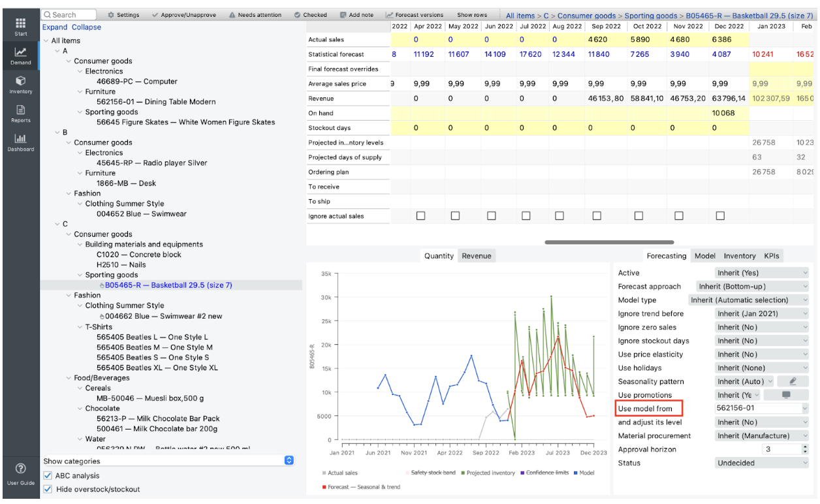This screenshot has height=504, width=820.
Task: Collapse the Food/Beverages tree node
Action: point(69,378)
